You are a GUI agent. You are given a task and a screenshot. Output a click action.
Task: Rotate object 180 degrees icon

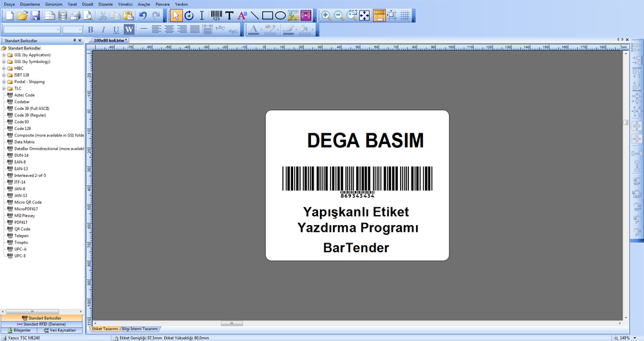pos(637,194)
